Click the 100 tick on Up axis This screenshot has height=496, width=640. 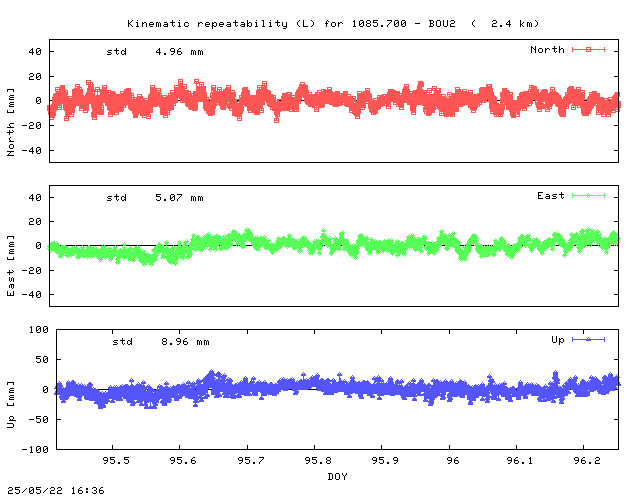click(38, 329)
